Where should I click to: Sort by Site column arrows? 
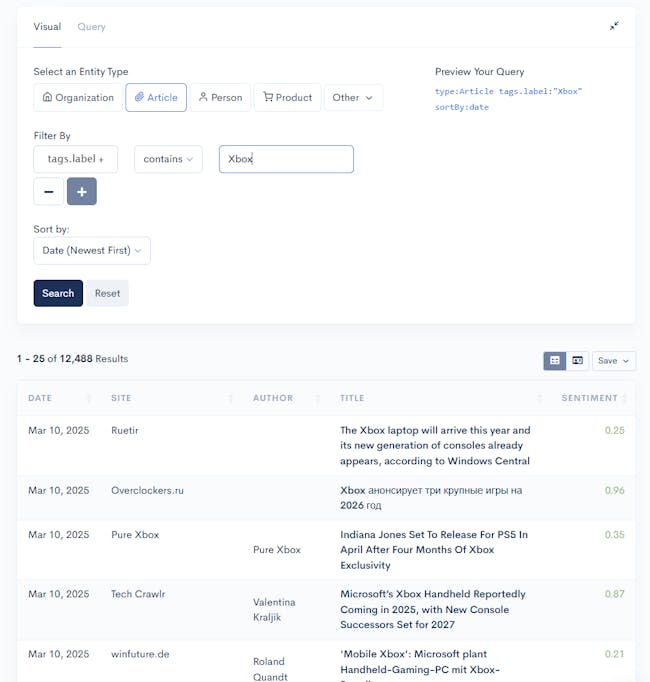point(230,398)
